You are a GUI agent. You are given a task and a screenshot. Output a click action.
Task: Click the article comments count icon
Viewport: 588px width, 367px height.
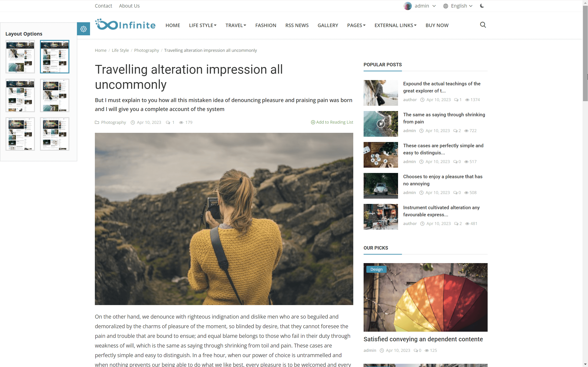[x=168, y=122]
